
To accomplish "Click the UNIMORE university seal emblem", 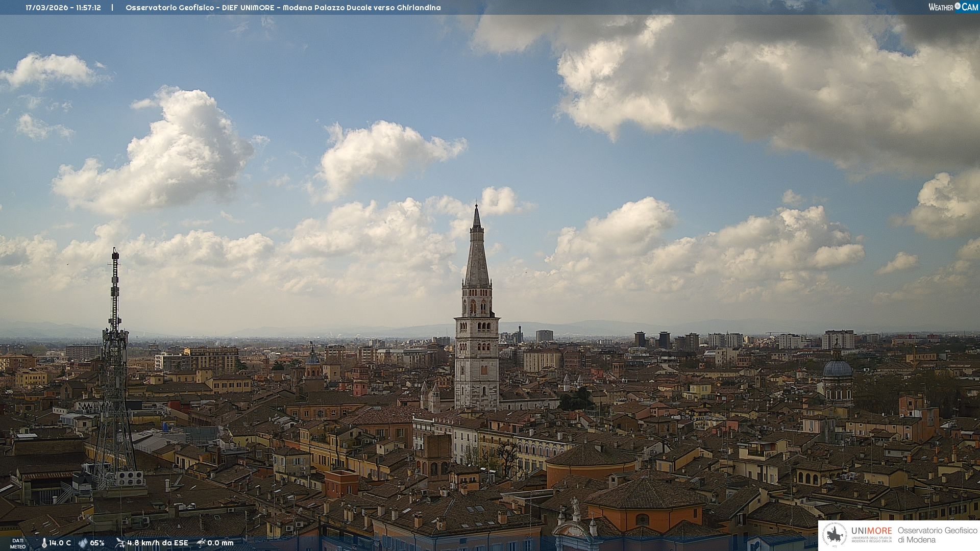I will [x=835, y=535].
